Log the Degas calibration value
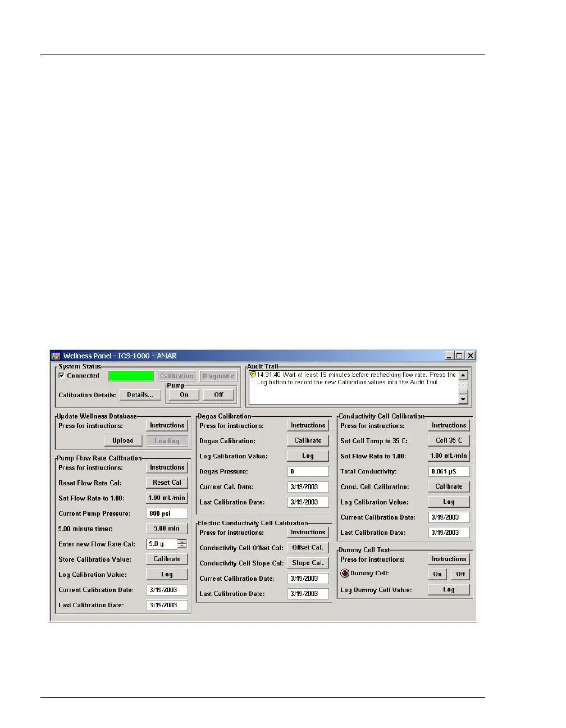Viewport: 566px width, 728px height. point(308,456)
